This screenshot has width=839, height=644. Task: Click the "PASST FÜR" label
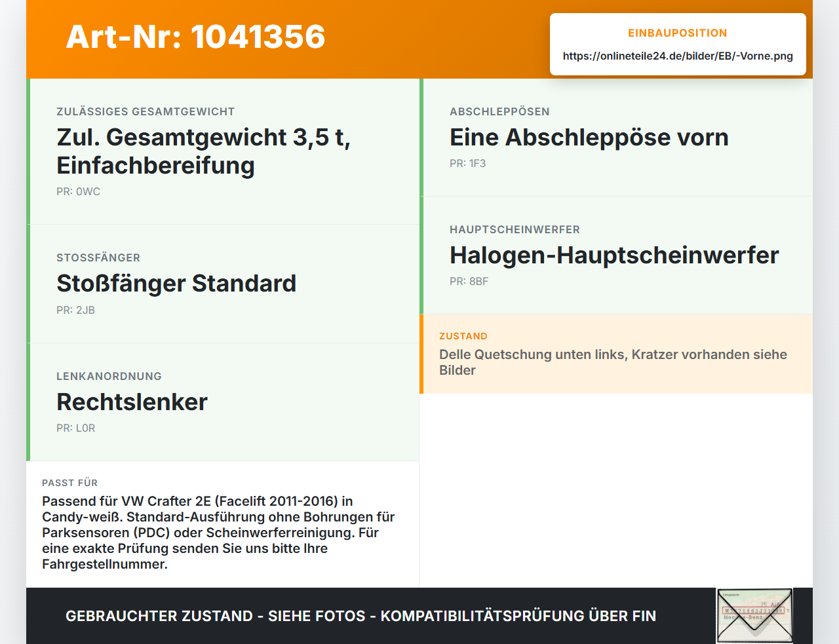pos(69,483)
